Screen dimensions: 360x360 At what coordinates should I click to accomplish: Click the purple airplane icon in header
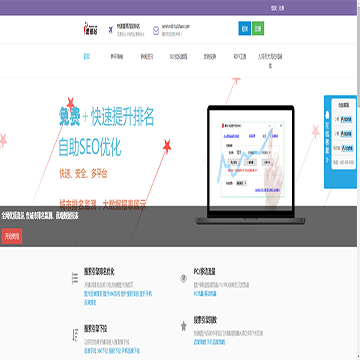tap(111, 30)
